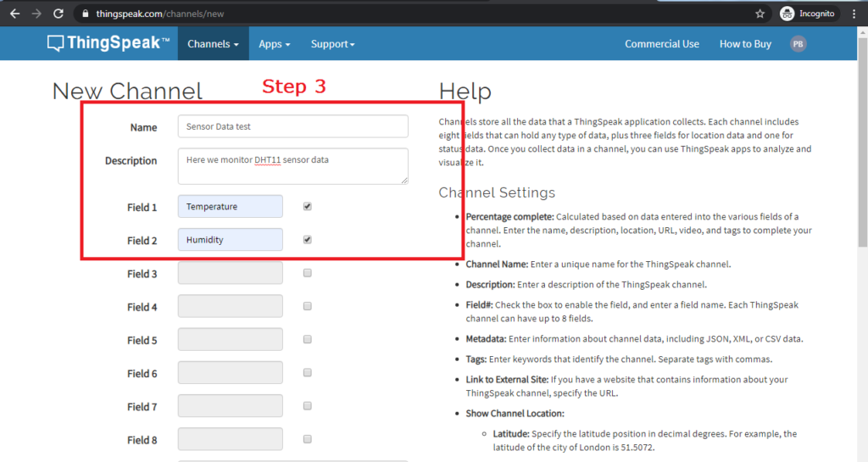The image size is (868, 462).
Task: Expand the Apps dropdown menu
Action: pos(274,44)
